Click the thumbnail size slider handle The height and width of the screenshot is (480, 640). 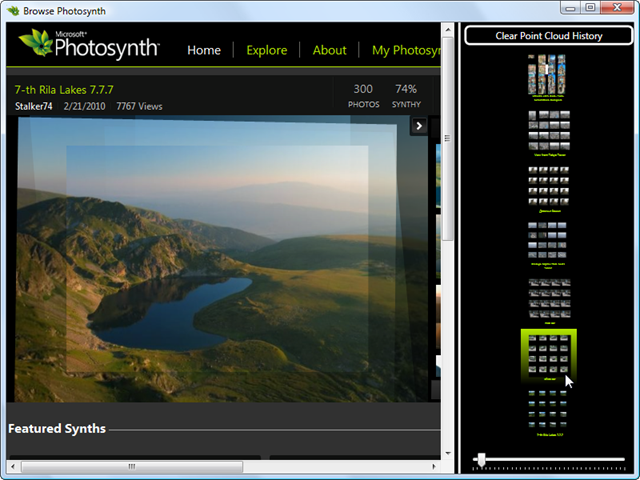[x=482, y=459]
